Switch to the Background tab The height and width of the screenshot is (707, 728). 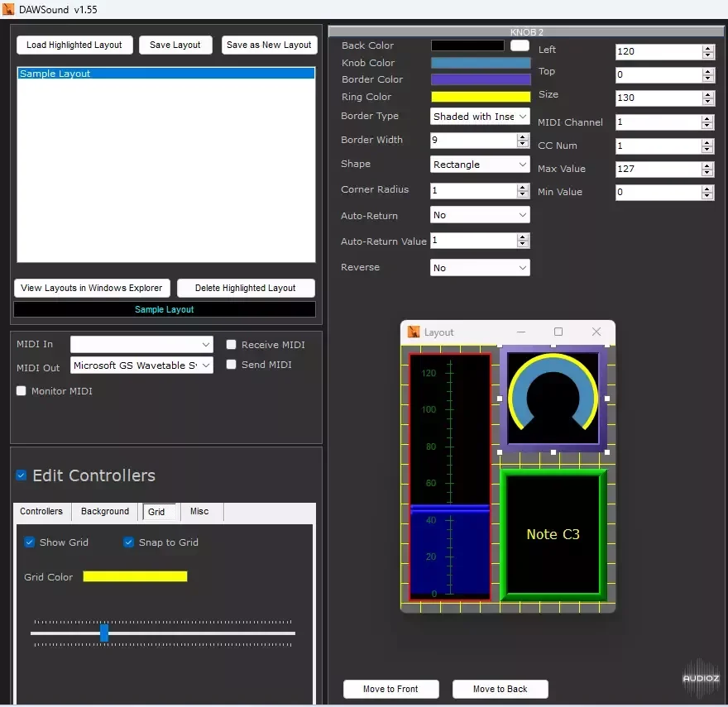105,511
